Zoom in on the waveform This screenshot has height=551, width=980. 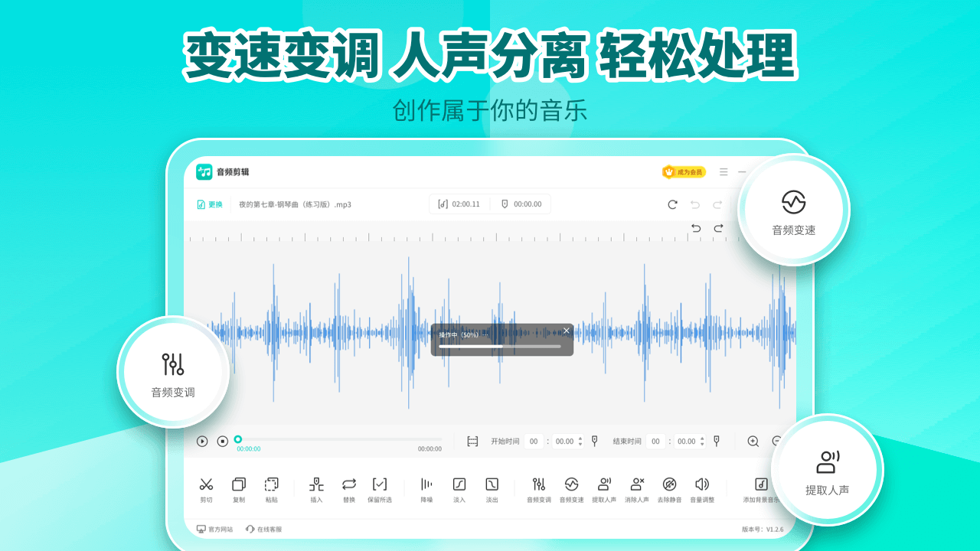point(753,441)
